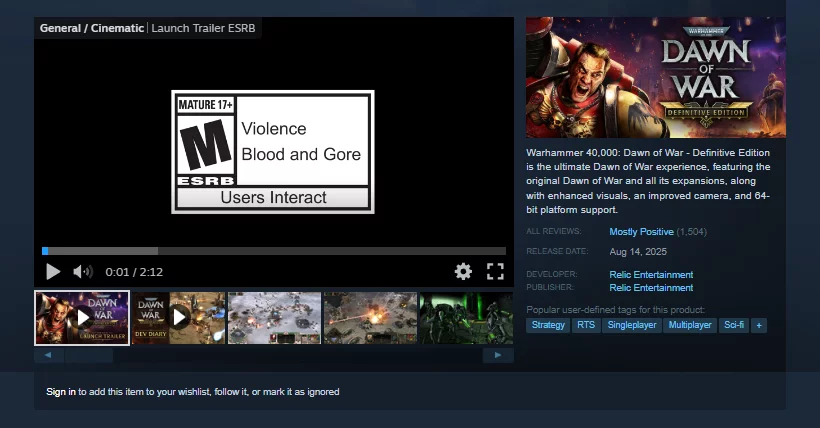Open video settings gear

463,271
